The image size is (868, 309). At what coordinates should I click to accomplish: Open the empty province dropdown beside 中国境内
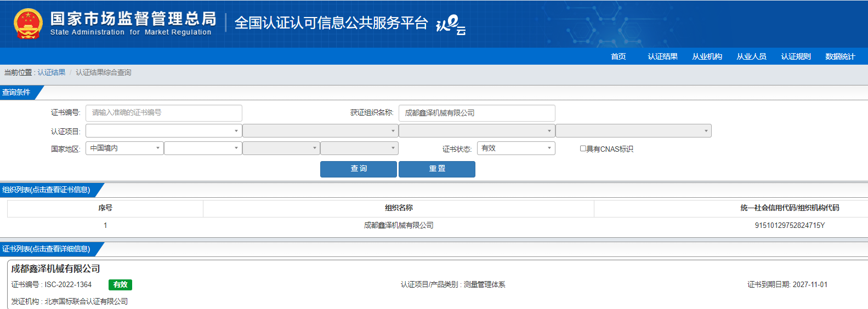(x=203, y=148)
